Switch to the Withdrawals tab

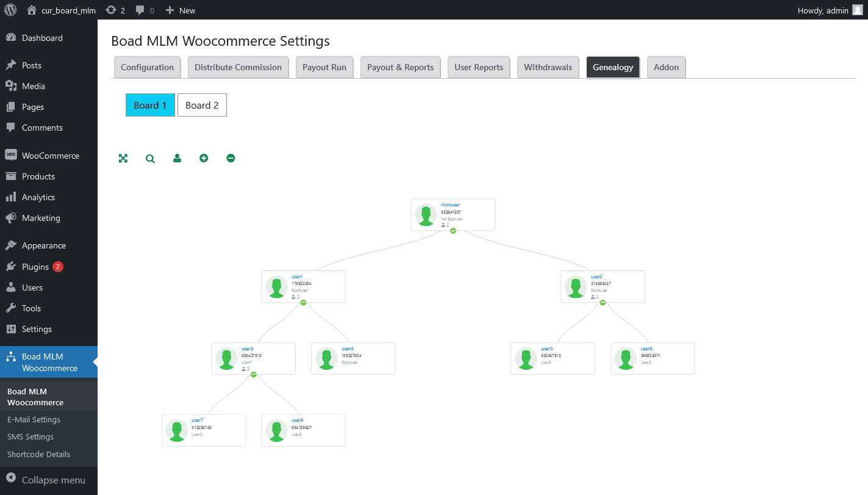[x=548, y=67]
